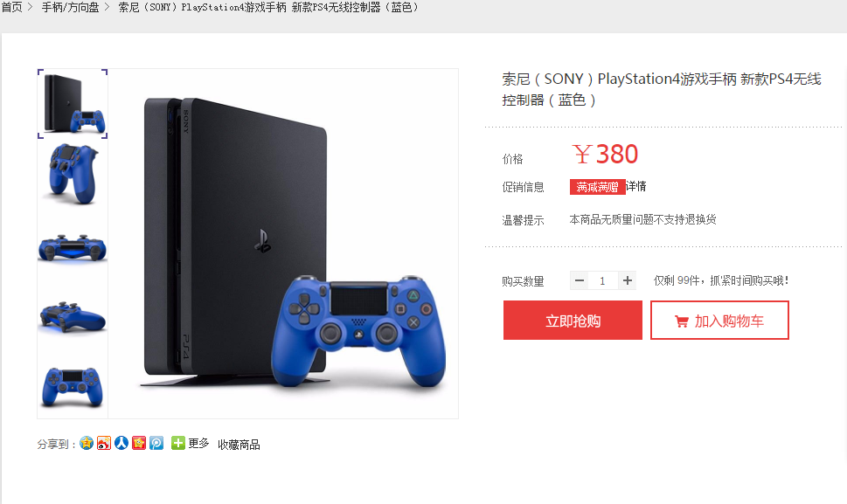Click the purchase quantity input field
This screenshot has width=847, height=504.
[603, 280]
